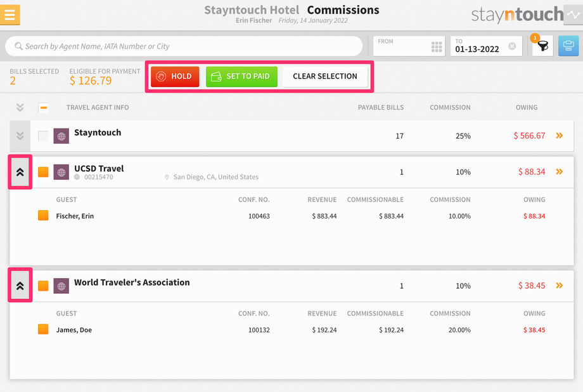Open the FROM date calendar grid
Viewport: 583px width, 392px height.
437,47
